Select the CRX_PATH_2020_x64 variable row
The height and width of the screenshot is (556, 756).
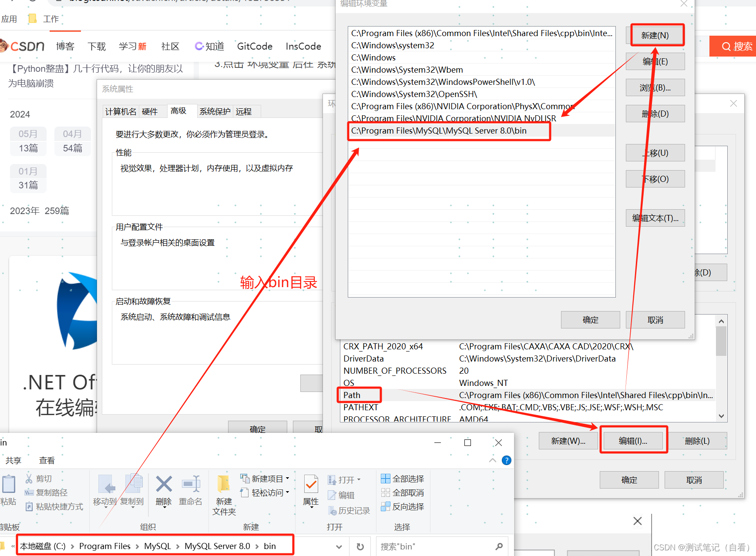click(x=528, y=346)
